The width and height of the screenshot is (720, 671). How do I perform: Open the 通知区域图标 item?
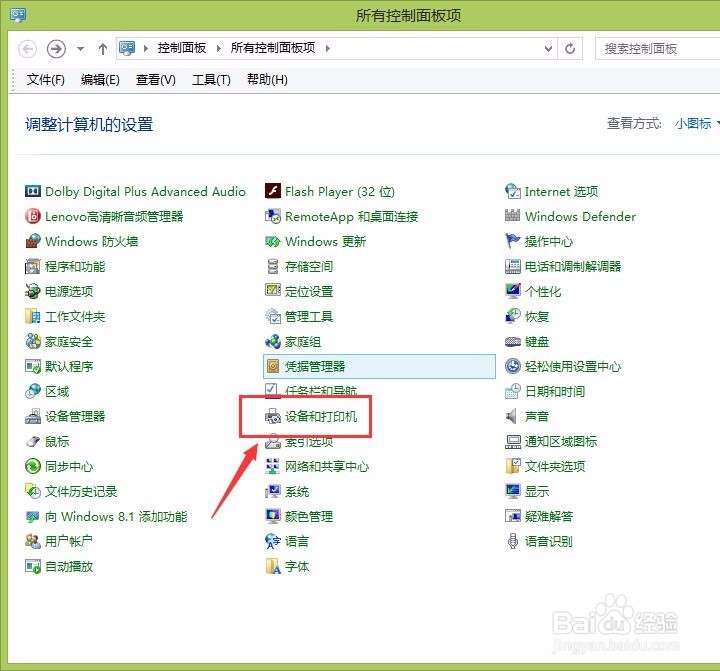[x=551, y=441]
